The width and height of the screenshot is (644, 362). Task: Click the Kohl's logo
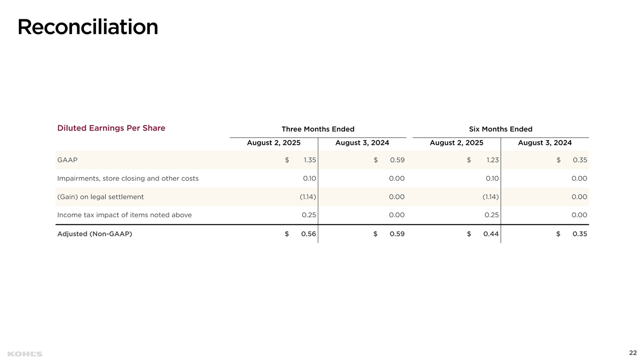click(25, 353)
